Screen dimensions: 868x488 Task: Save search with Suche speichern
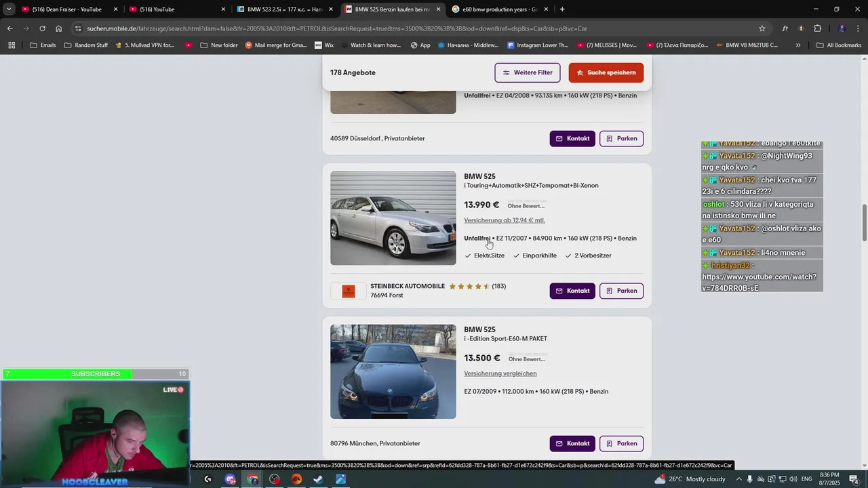[606, 73]
